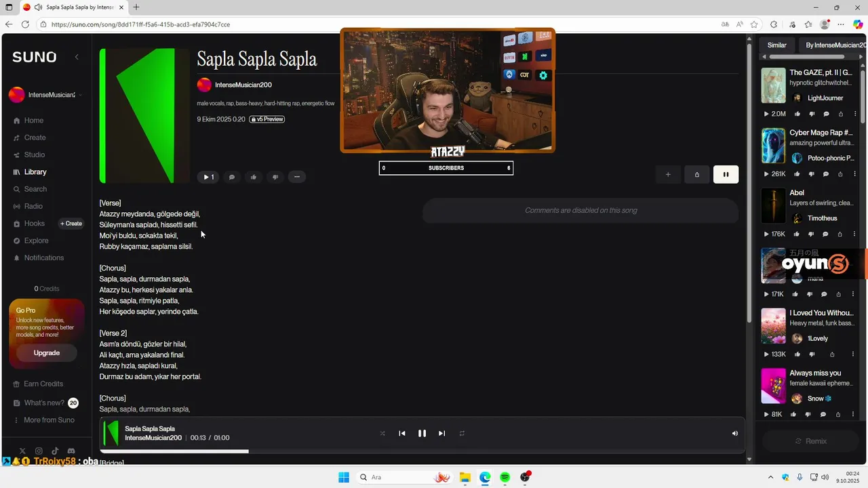Like the Cyber Mage Rap song
Image resolution: width=868 pixels, height=488 pixels.
797,174
